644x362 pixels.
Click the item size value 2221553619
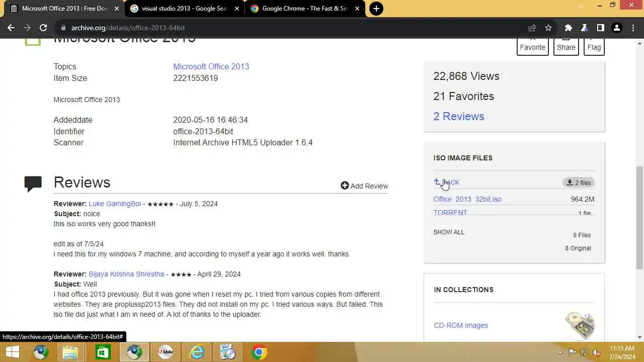(x=195, y=78)
